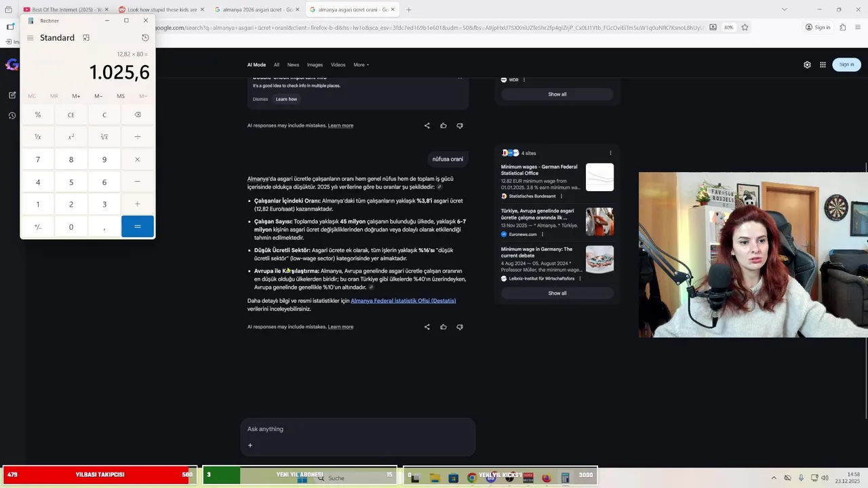Screen dimensions: 868x488
Task: Open Google search settings gear
Action: click(x=807, y=65)
